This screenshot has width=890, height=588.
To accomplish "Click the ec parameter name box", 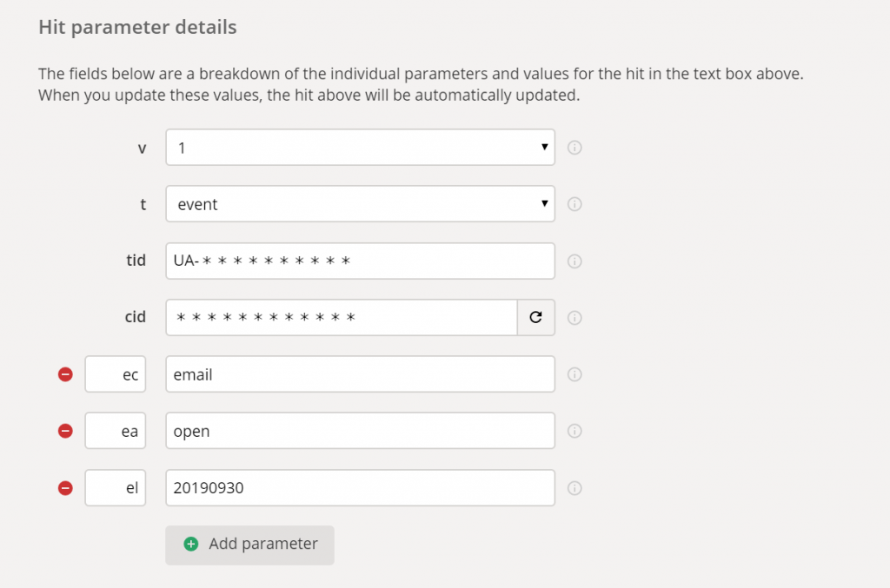I will pos(116,374).
